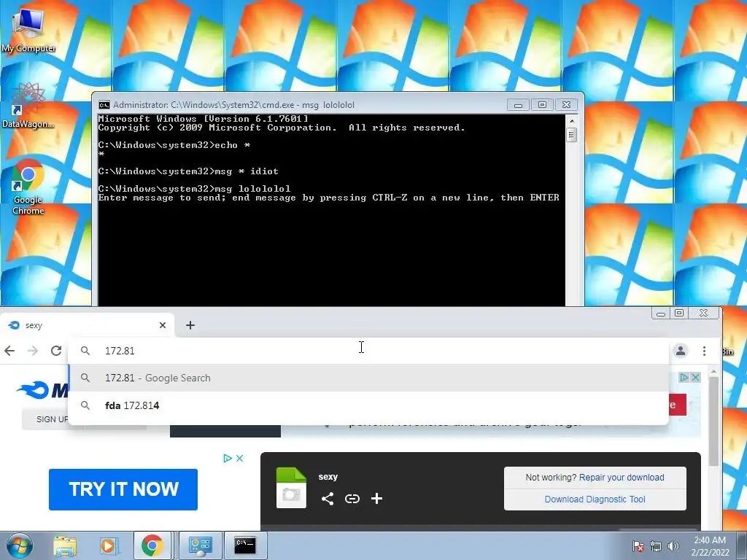The height and width of the screenshot is (560, 747).
Task: Choose the 'fda 172.814' suggestion
Action: tap(368, 405)
